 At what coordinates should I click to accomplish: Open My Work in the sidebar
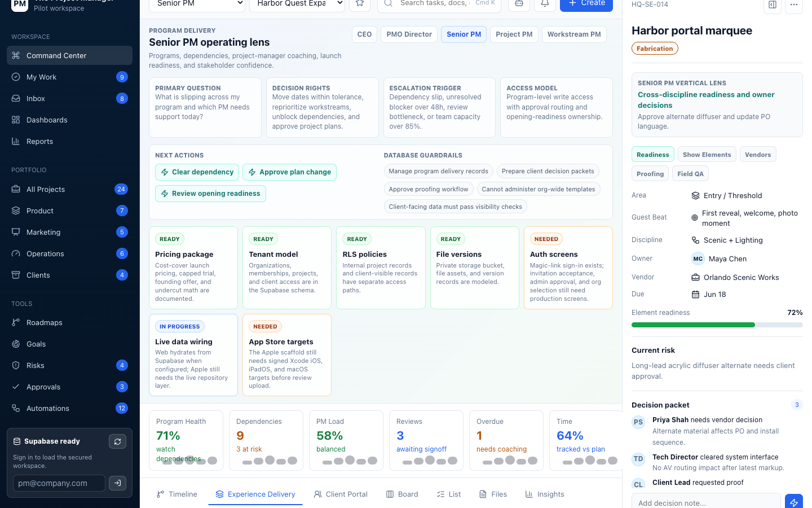[69, 77]
